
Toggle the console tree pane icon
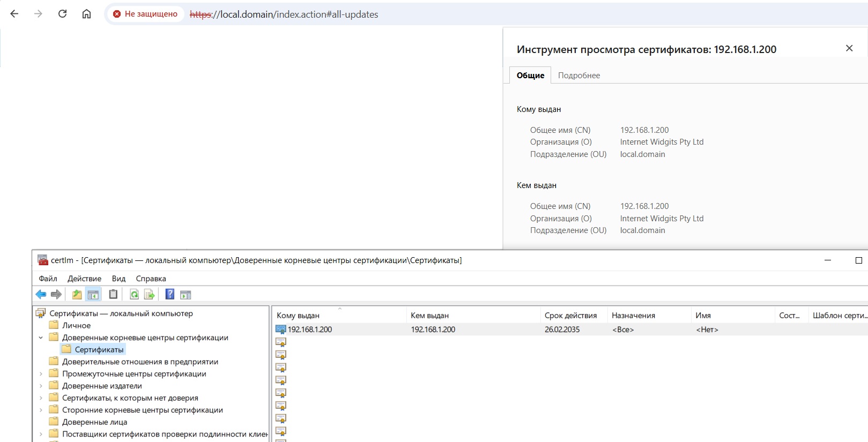[93, 295]
